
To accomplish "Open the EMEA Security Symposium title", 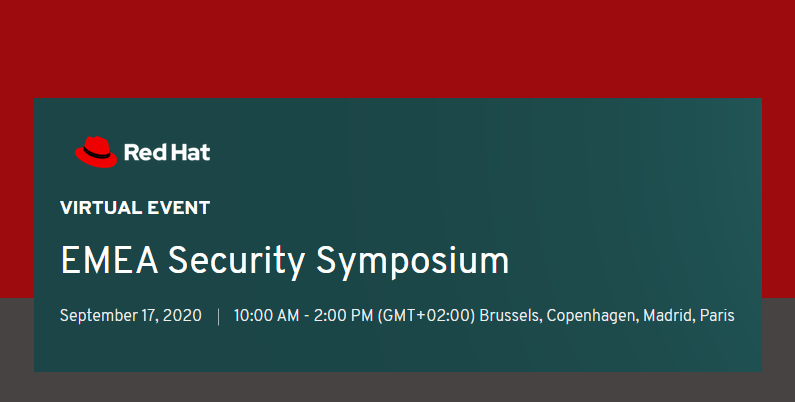I will (284, 261).
